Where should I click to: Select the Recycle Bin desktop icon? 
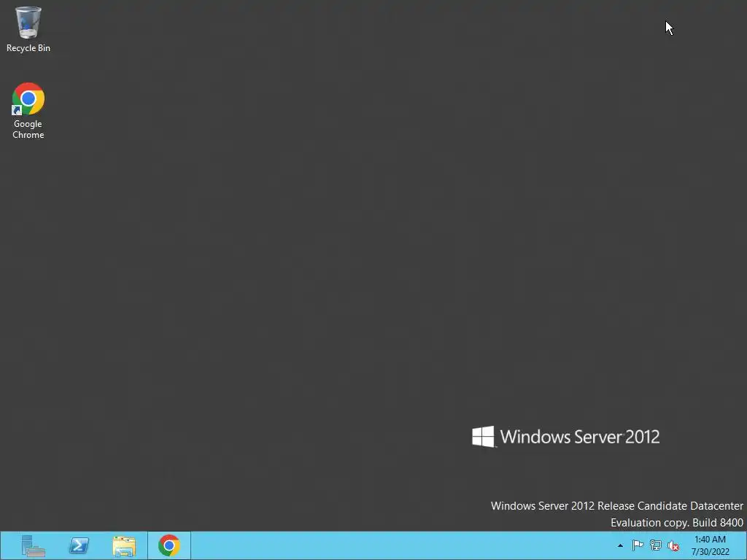(x=28, y=29)
